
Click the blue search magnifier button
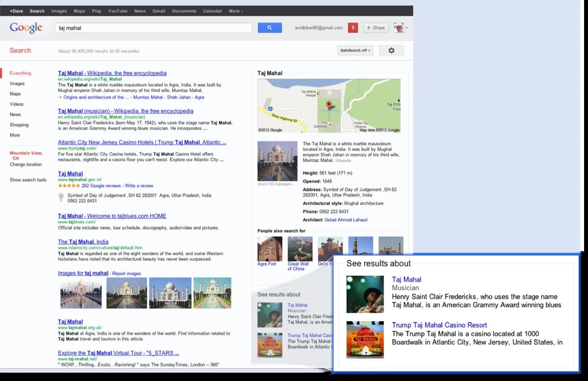point(269,28)
